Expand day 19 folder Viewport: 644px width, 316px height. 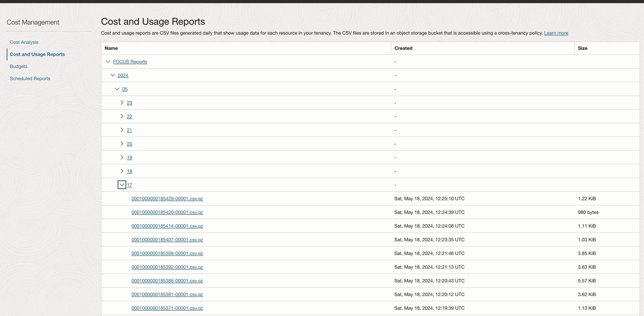(x=122, y=157)
